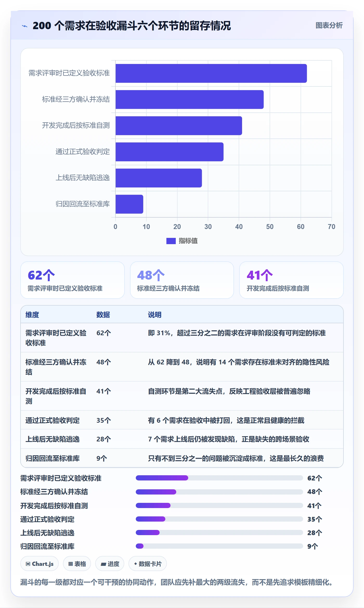
Task: Click the chart title 200 个需求在验收漏斗
Action: pyautogui.click(x=132, y=26)
